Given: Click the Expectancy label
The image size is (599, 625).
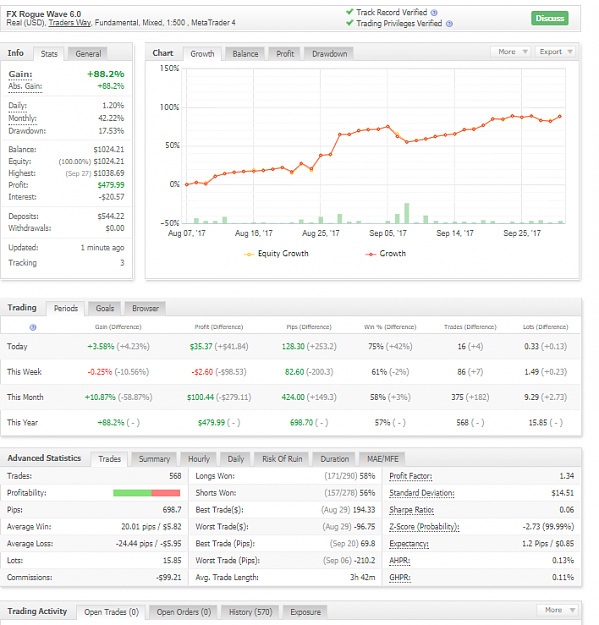Looking at the screenshot, I should tap(409, 544).
